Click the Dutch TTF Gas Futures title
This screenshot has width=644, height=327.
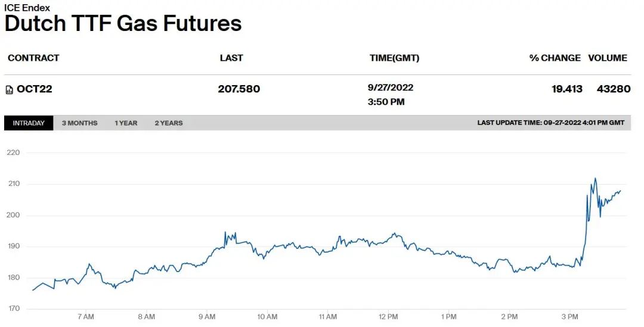point(123,24)
